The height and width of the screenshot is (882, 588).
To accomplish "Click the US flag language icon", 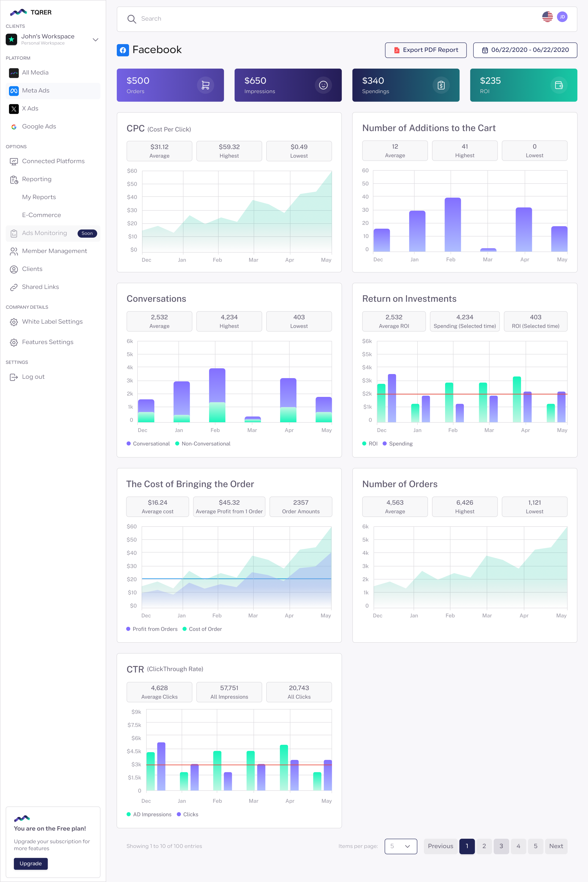I will (547, 17).
